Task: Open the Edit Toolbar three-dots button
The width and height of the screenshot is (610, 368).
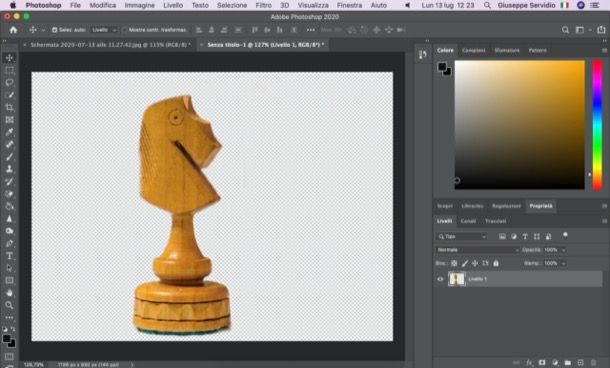Action: pyautogui.click(x=9, y=317)
